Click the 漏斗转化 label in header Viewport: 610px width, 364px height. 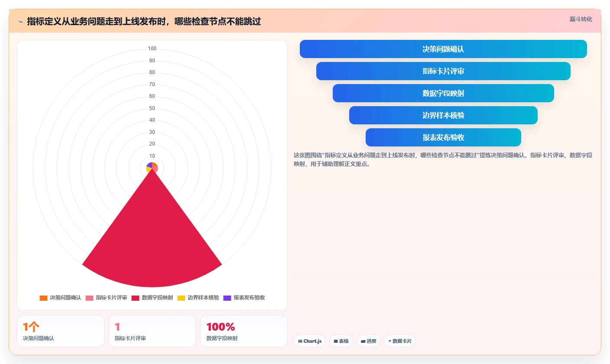click(x=581, y=19)
